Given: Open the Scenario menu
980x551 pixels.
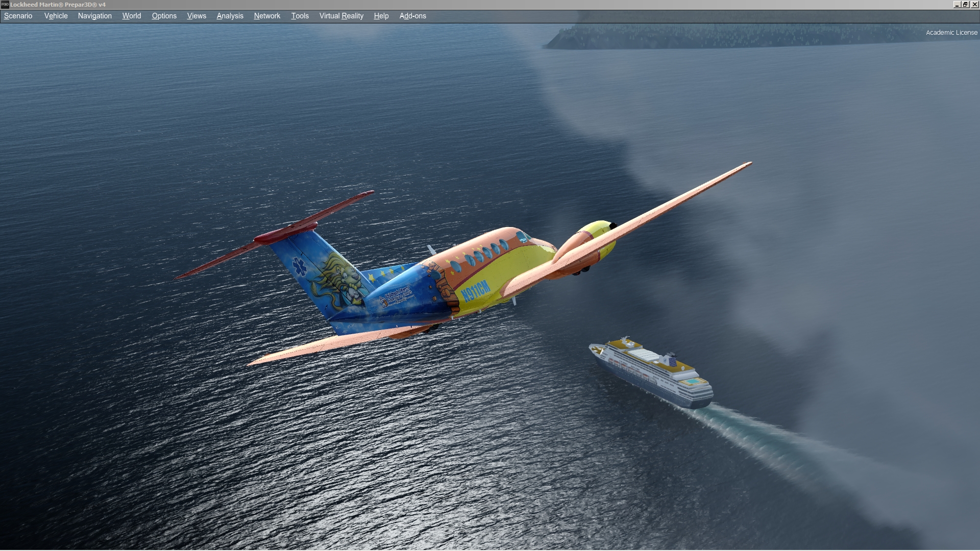Looking at the screenshot, I should 18,16.
